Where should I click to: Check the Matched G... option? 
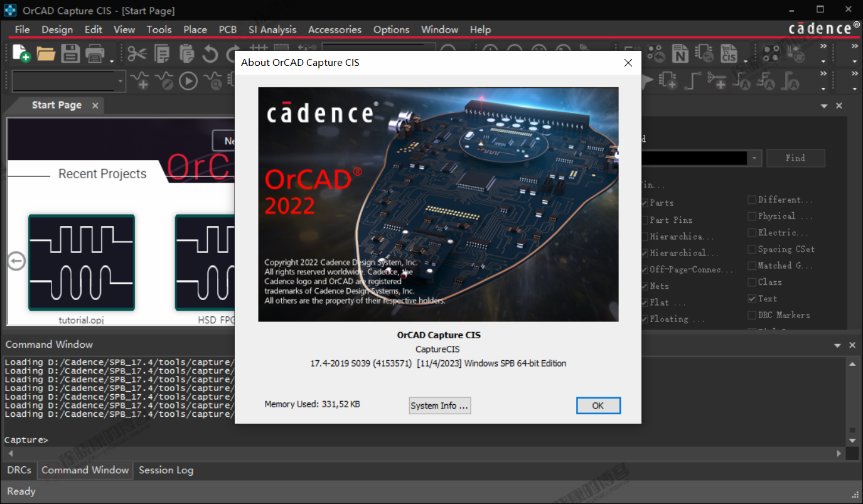point(752,266)
